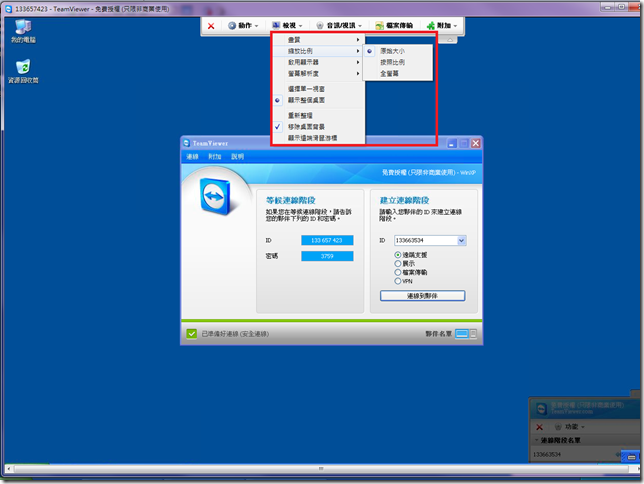The height and width of the screenshot is (484, 644).
Task: Click the file transfer folder icon in toolbar
Action: (x=380, y=25)
